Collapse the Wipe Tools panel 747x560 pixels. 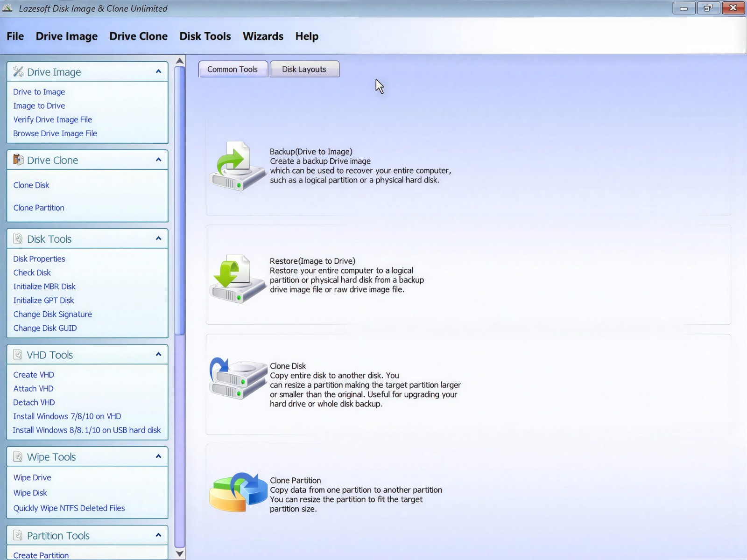(x=158, y=456)
